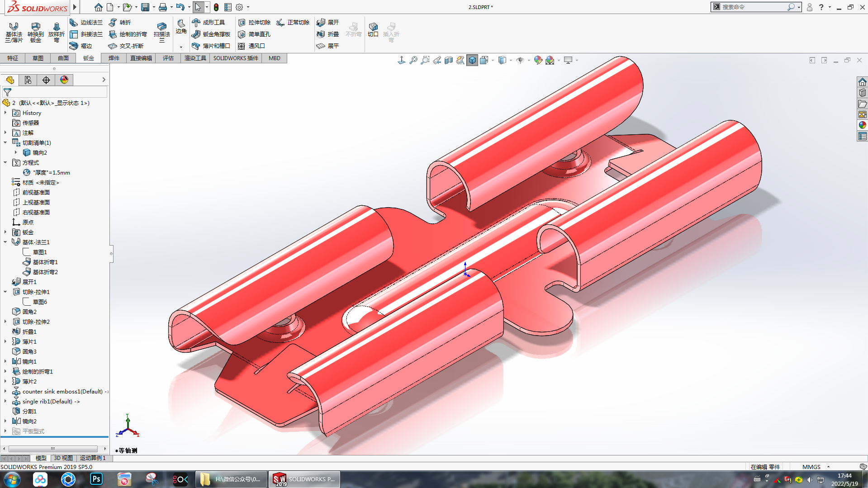The width and height of the screenshot is (868, 488).
Task: Click the Zoom to Fit view icon
Action: click(413, 60)
